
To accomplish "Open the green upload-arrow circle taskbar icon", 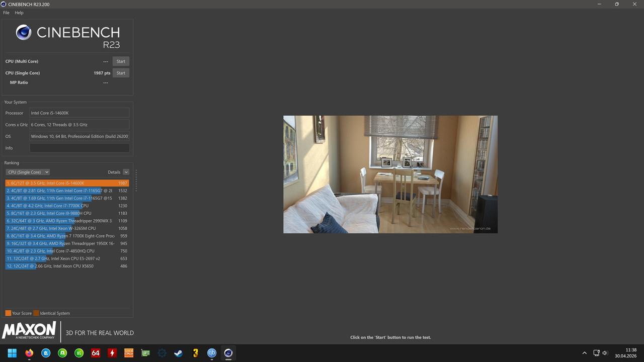I will [x=62, y=353].
